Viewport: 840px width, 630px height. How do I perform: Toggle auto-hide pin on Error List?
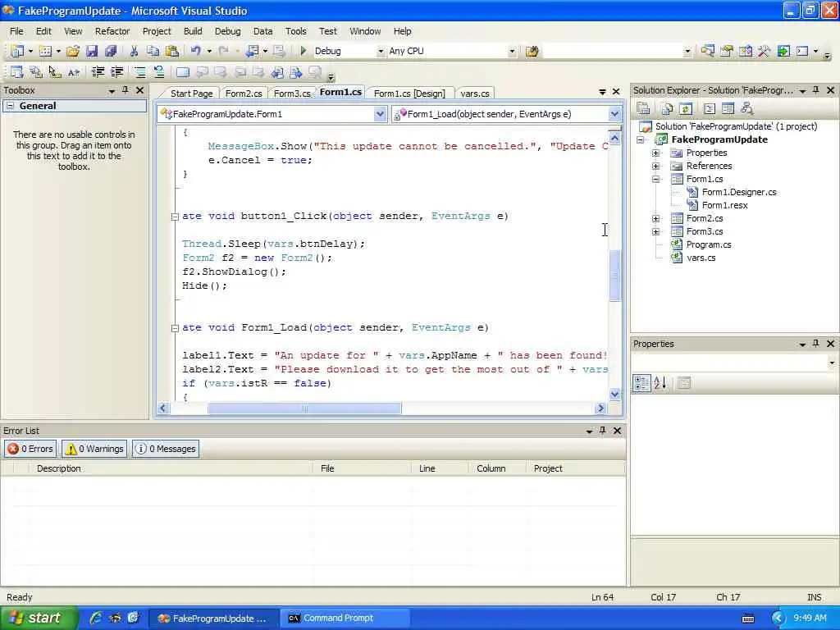(x=603, y=430)
